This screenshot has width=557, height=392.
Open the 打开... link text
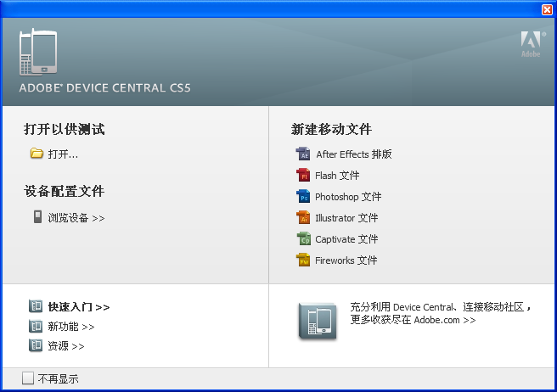coord(63,154)
